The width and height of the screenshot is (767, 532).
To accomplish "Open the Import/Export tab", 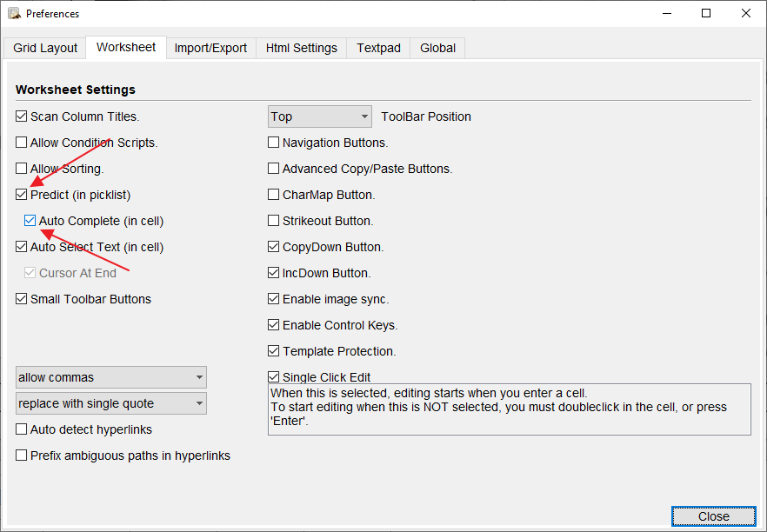I will 210,48.
